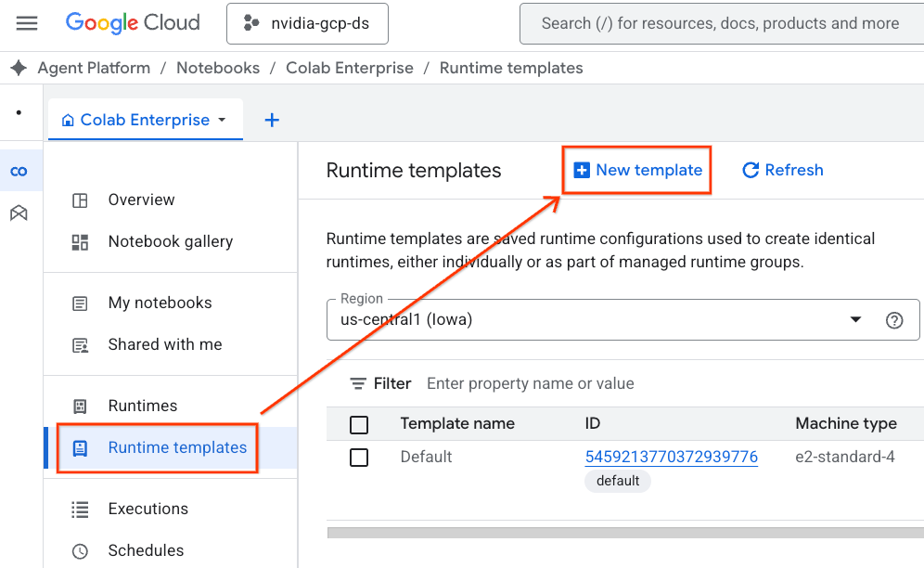The image size is (924, 568).
Task: Click the Default template name cell
Action: click(426, 458)
